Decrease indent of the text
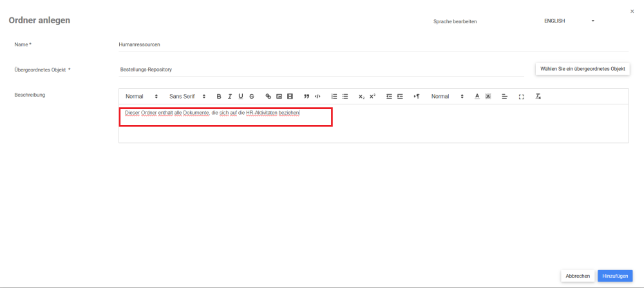Viewport: 644px width, 288px height. point(389,97)
